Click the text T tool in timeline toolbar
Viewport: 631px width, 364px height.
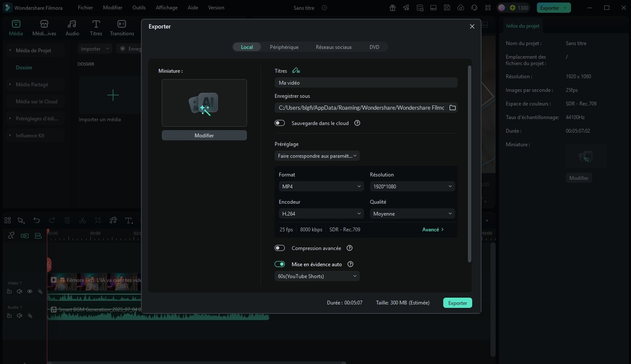click(x=129, y=220)
